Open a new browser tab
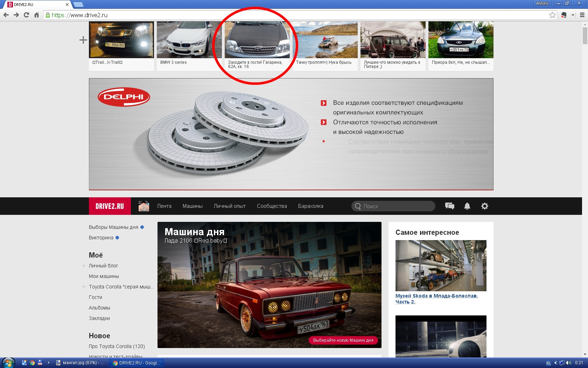The width and height of the screenshot is (588, 368). point(78,5)
